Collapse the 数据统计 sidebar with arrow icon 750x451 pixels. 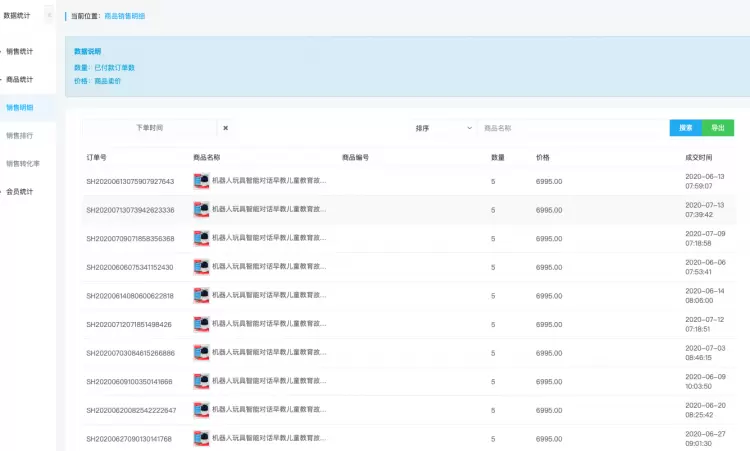coord(49,15)
